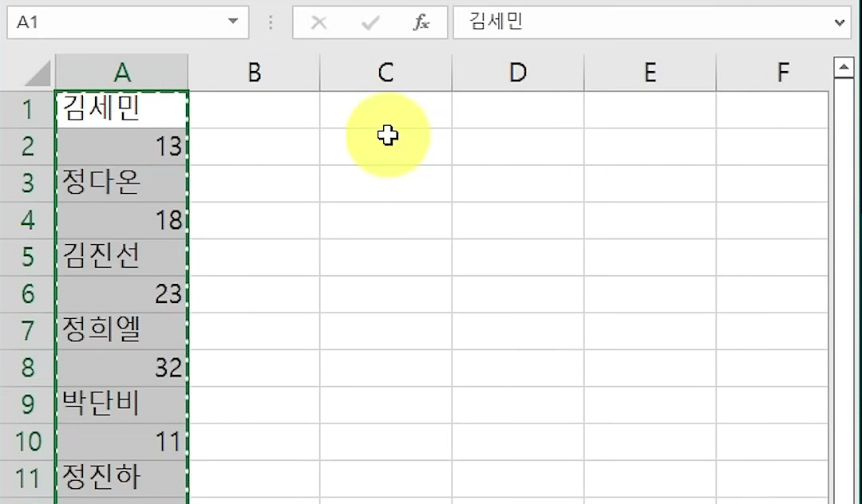
Task: Click cell containing 김세민
Action: [x=122, y=110]
